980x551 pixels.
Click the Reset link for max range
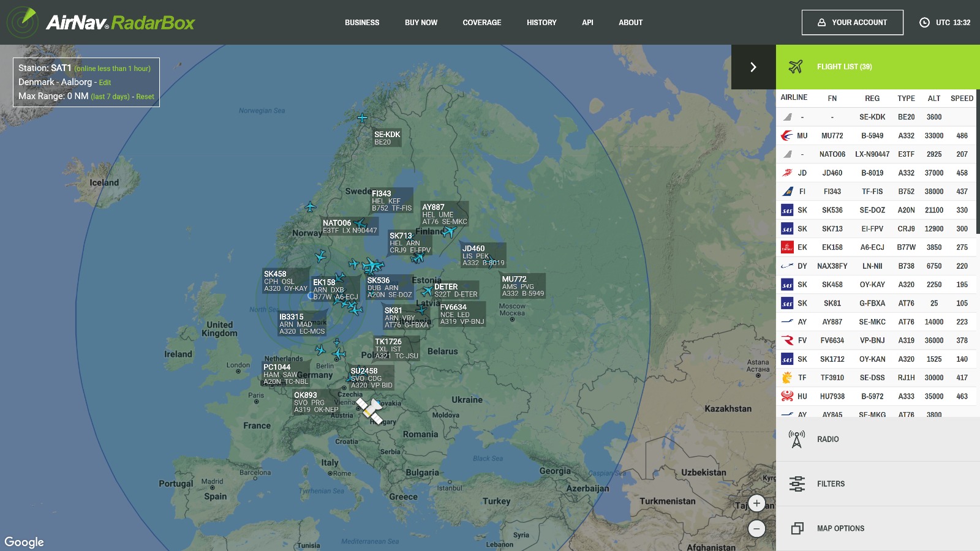[145, 97]
